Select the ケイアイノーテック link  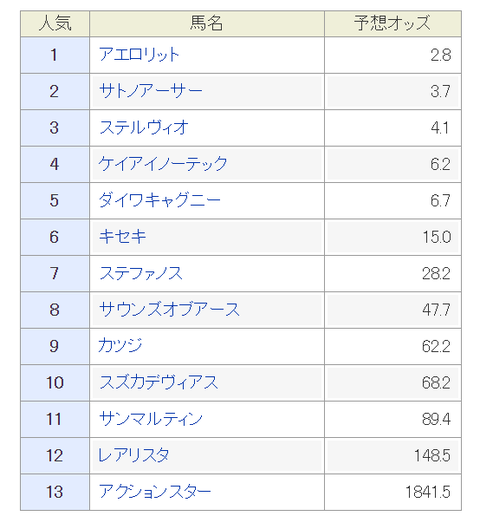click(x=163, y=164)
